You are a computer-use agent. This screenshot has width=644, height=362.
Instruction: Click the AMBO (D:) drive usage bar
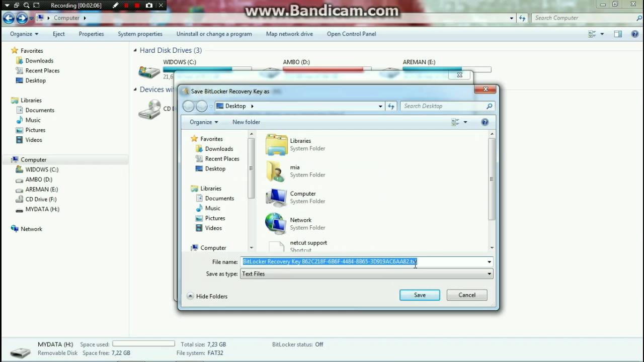[x=327, y=69]
